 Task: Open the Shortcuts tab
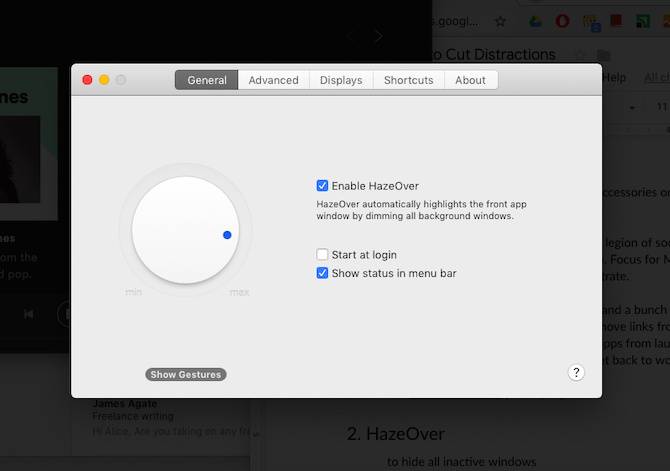tap(408, 80)
